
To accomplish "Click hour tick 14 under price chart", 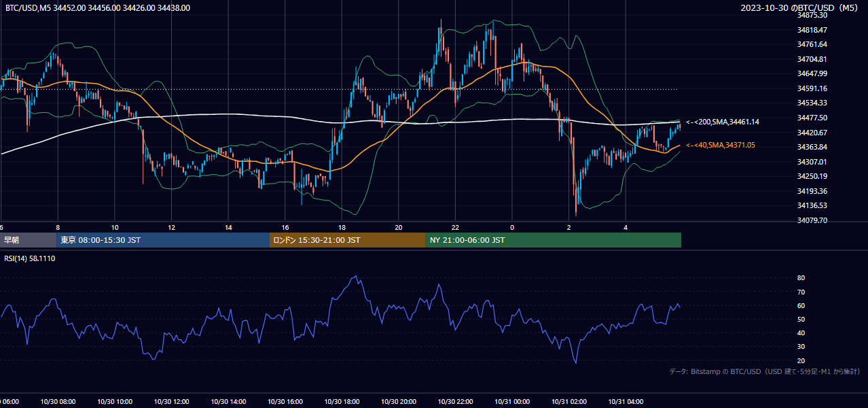I will pos(228,227).
